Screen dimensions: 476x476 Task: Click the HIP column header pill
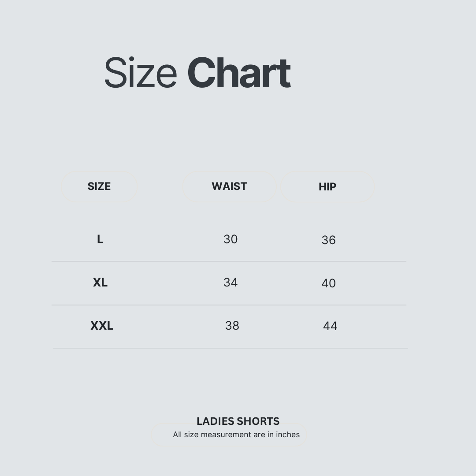[327, 187]
